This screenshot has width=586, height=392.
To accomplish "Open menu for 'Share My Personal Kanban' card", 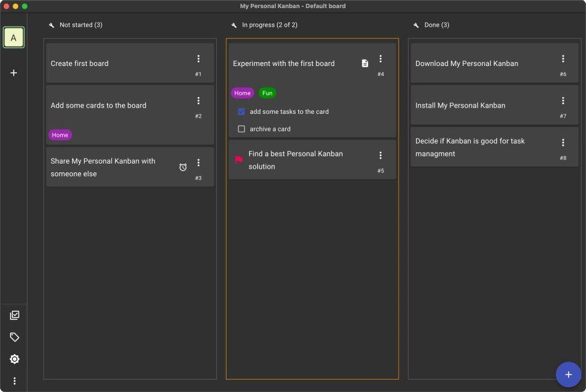I will pos(199,162).
